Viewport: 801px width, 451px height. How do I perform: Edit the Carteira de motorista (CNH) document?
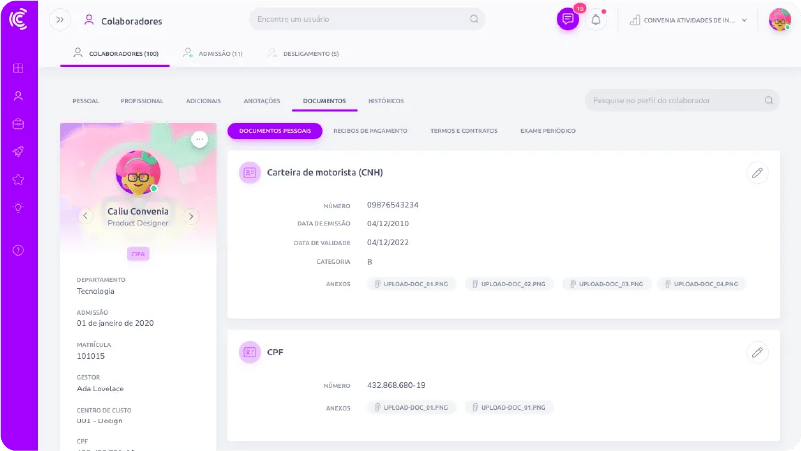pos(757,173)
